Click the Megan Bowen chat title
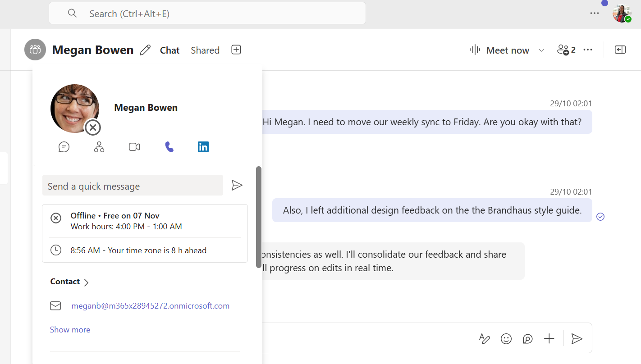 pyautogui.click(x=93, y=50)
